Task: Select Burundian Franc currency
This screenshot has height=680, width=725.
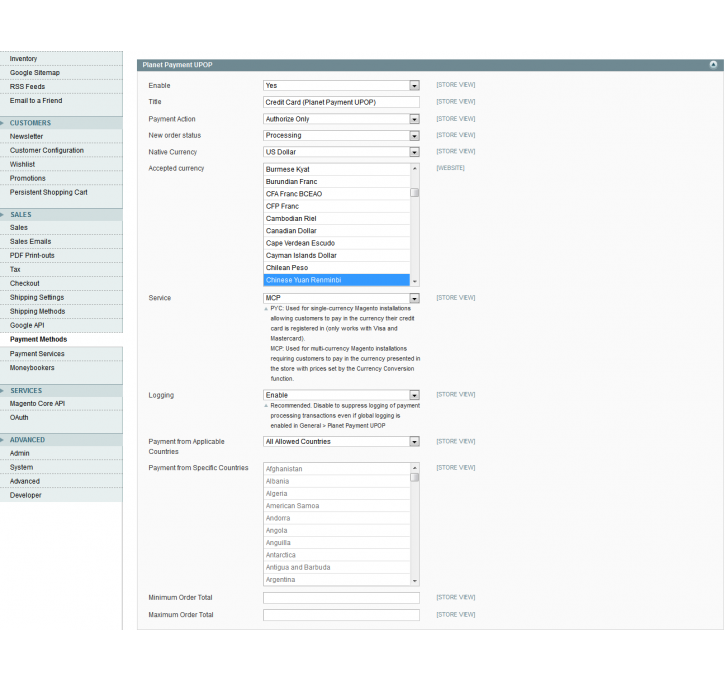Action: [337, 182]
